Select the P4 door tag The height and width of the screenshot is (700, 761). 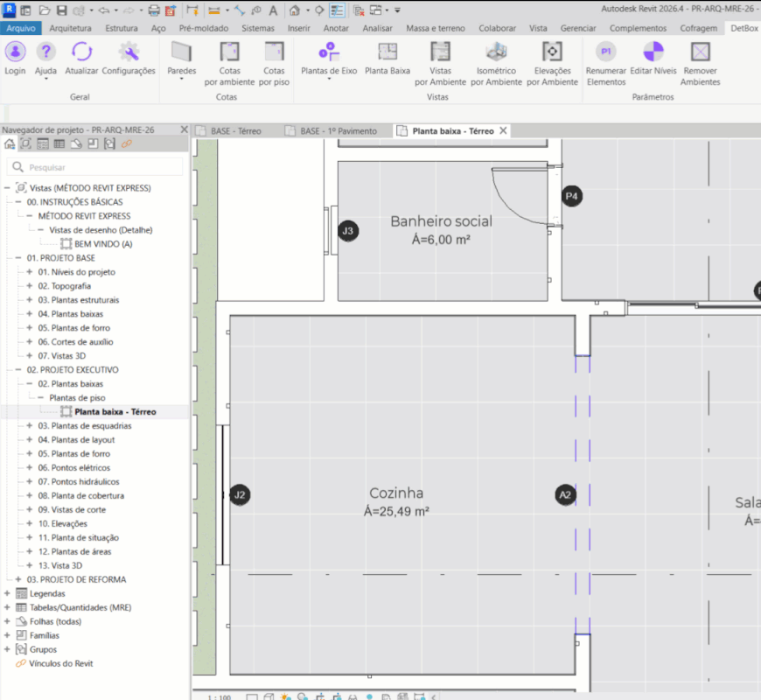[x=572, y=196]
